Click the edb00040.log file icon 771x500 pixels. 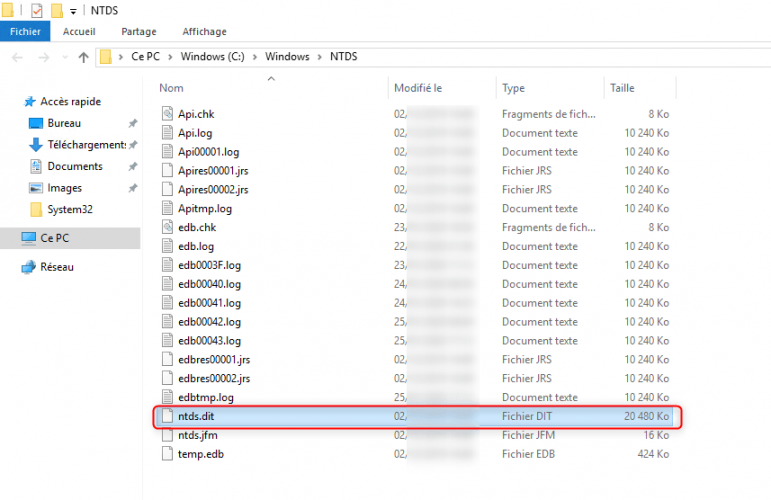[x=167, y=284]
